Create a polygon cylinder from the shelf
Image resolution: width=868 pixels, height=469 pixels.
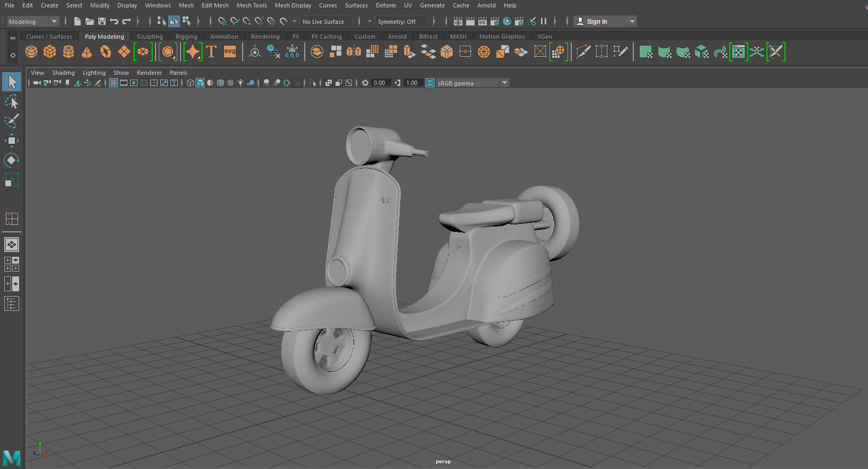pyautogui.click(x=68, y=51)
